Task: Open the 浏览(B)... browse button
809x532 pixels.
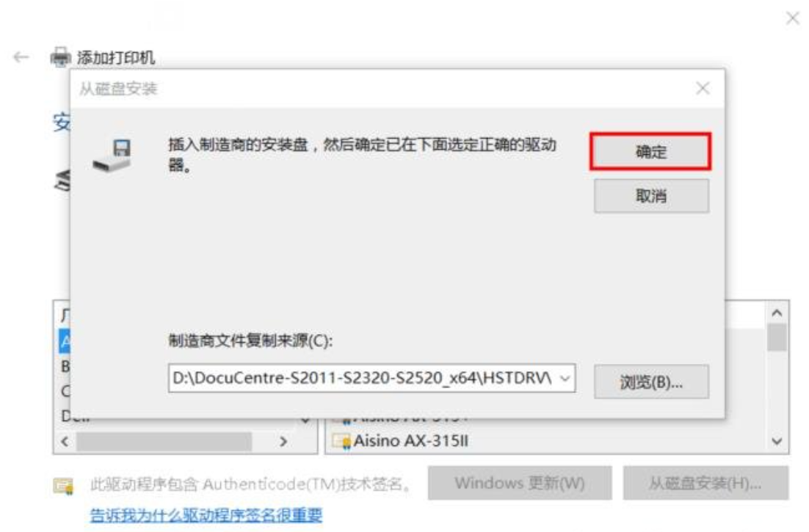Action: click(651, 382)
